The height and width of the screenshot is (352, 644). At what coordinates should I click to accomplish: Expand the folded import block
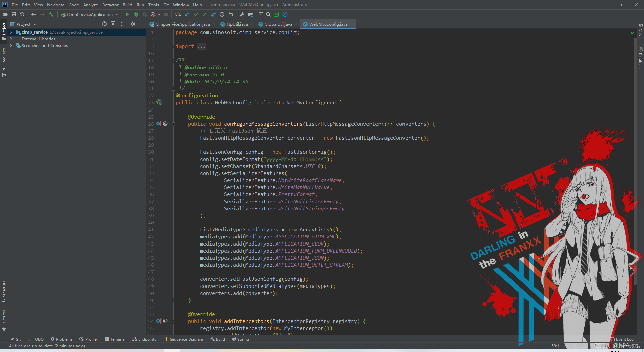coord(173,46)
